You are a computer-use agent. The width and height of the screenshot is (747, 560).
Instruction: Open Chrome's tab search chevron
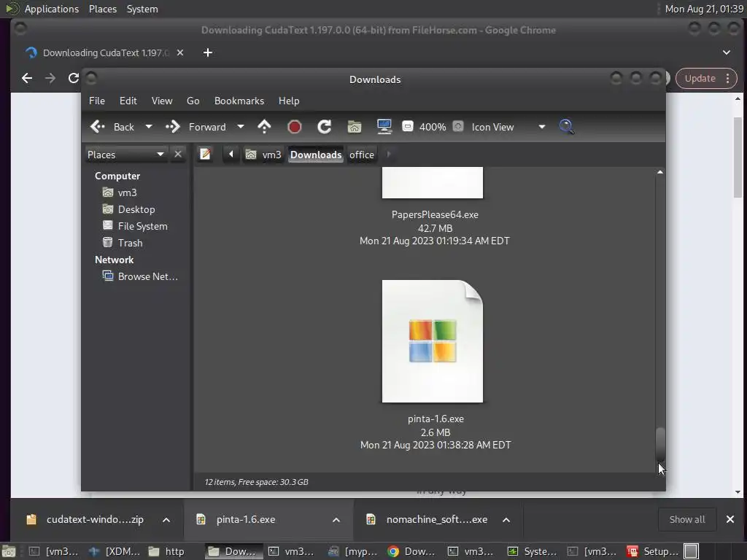727,52
